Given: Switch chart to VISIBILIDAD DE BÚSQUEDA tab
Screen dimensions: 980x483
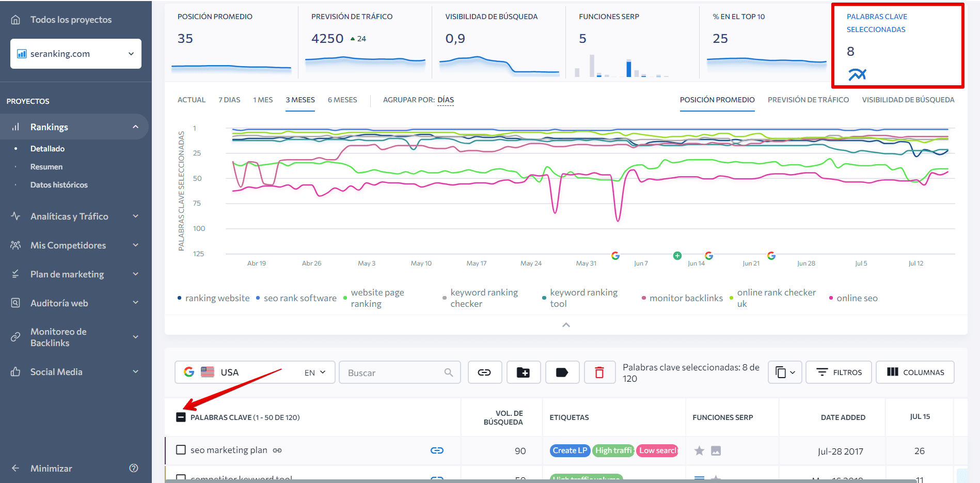Looking at the screenshot, I should coord(908,100).
